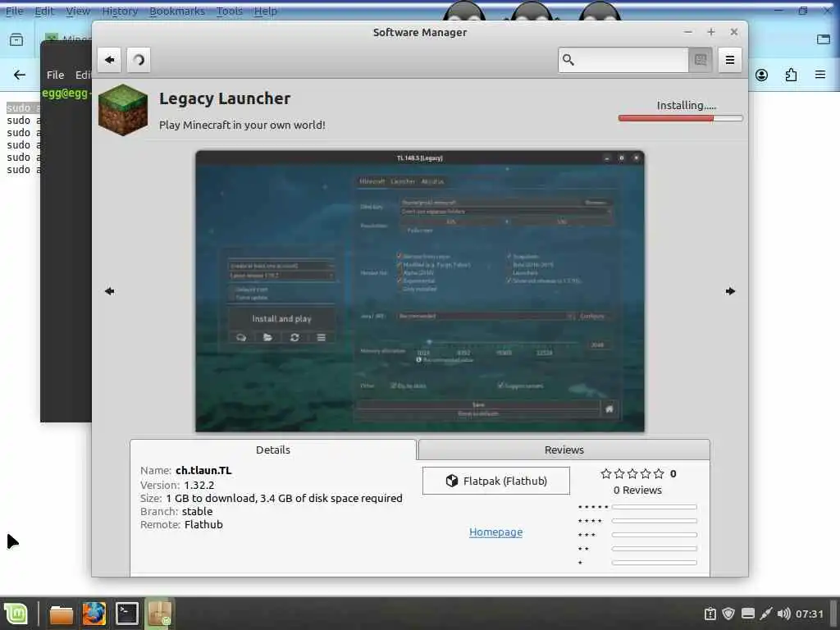
Task: Switch to the Details tab
Action: tap(272, 450)
